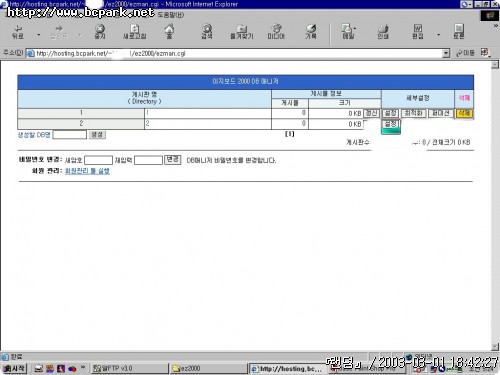Print the page with 인쇄 icon
The image size is (500, 375).
pos(383,32)
